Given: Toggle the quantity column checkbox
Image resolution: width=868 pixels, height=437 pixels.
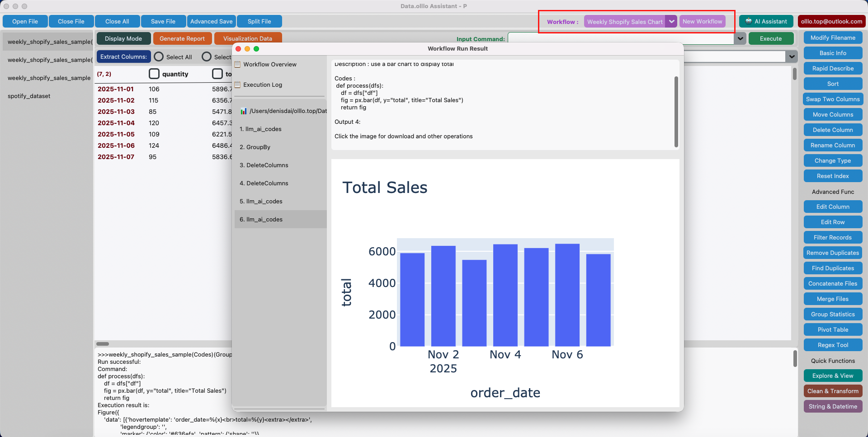Looking at the screenshot, I should click(x=154, y=74).
